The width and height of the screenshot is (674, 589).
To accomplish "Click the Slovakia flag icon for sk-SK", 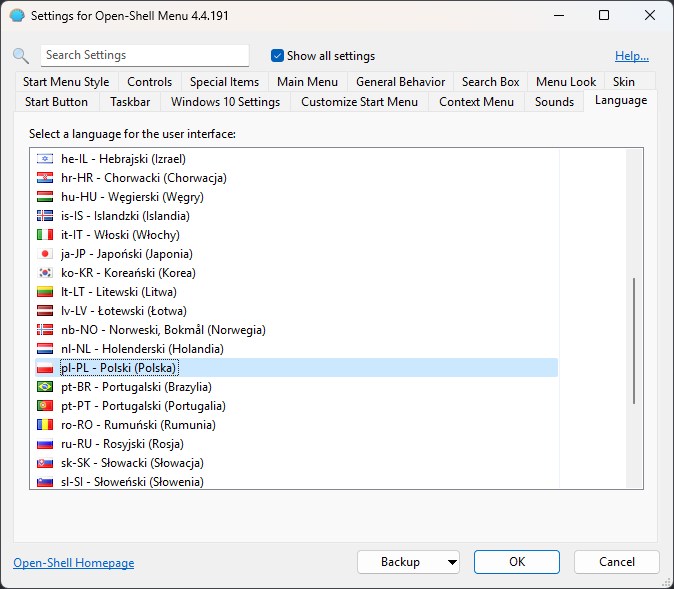I will point(45,463).
